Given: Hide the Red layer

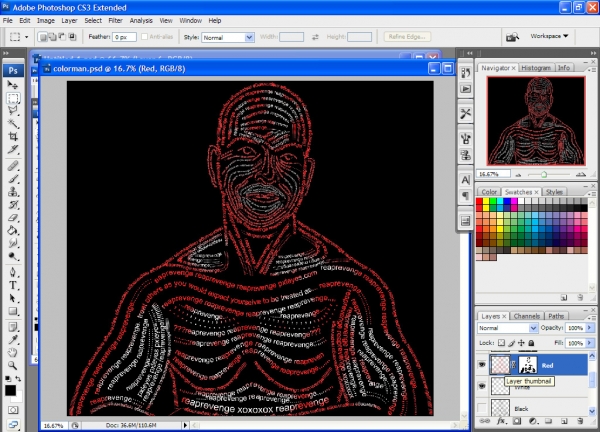Looking at the screenshot, I should tap(482, 365).
